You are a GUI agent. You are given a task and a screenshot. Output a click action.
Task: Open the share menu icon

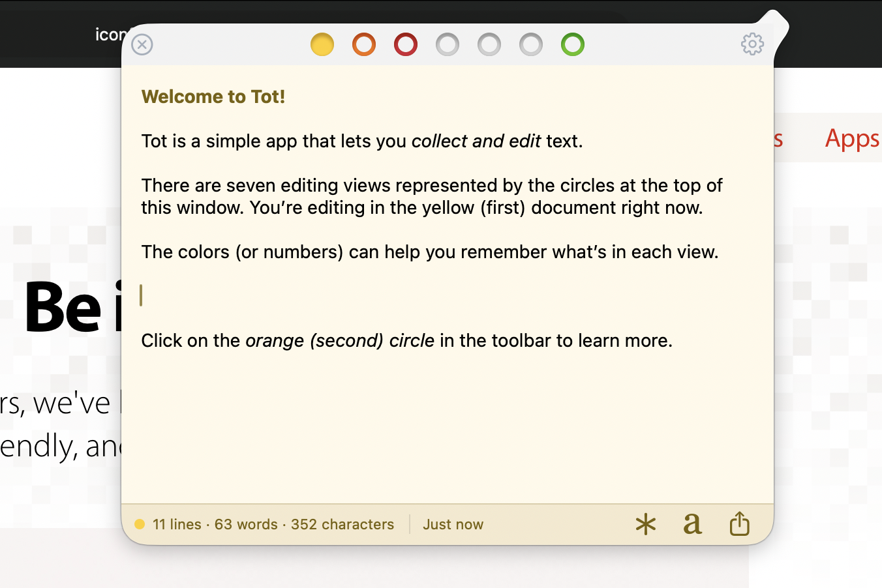740,523
